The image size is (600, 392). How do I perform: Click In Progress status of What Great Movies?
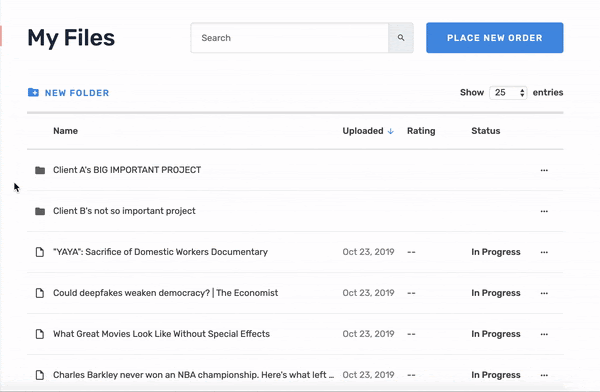[496, 334]
